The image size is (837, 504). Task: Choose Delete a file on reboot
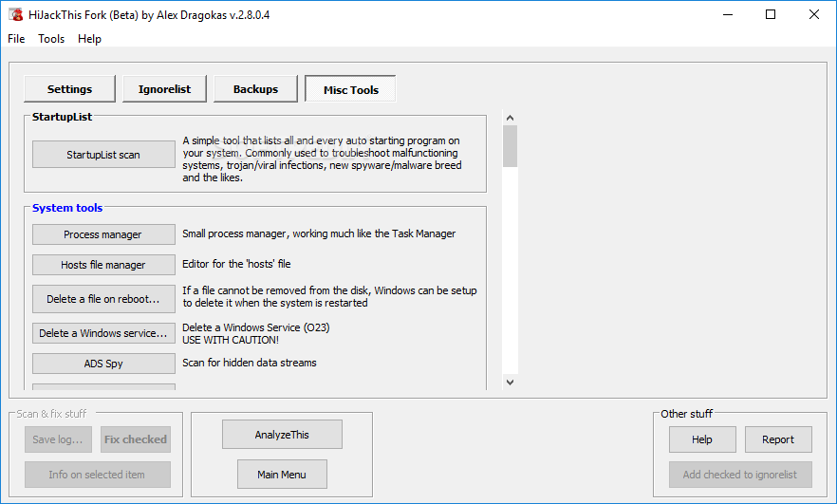pyautogui.click(x=103, y=298)
